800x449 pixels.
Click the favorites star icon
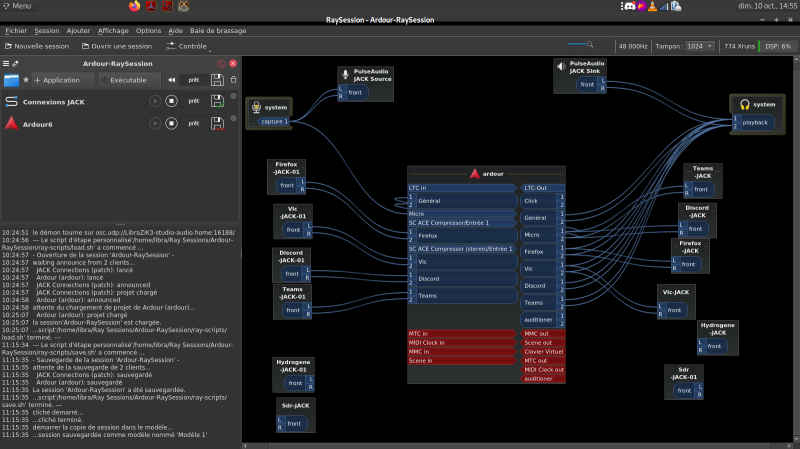pos(26,79)
